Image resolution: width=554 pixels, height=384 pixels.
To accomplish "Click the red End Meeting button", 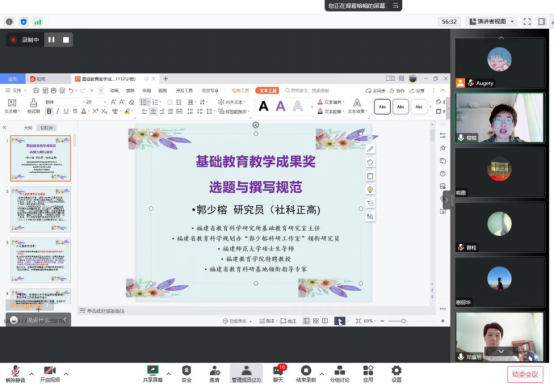I will pyautogui.click(x=525, y=374).
